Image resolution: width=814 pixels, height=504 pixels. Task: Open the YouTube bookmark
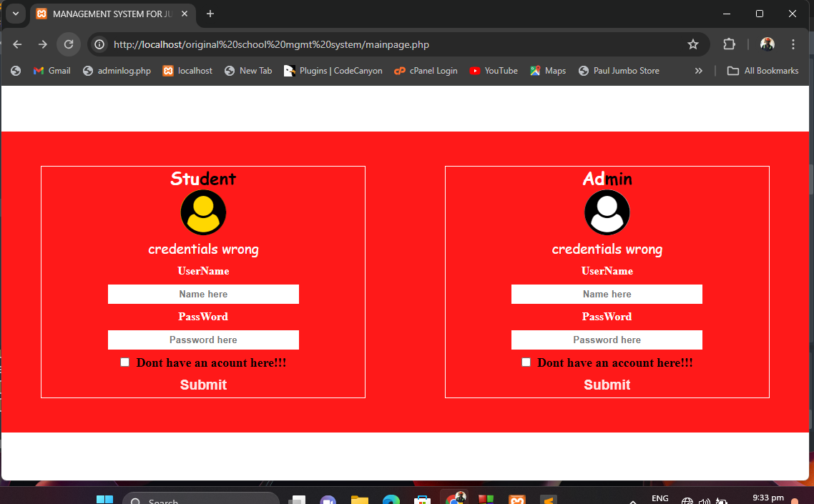(x=494, y=71)
